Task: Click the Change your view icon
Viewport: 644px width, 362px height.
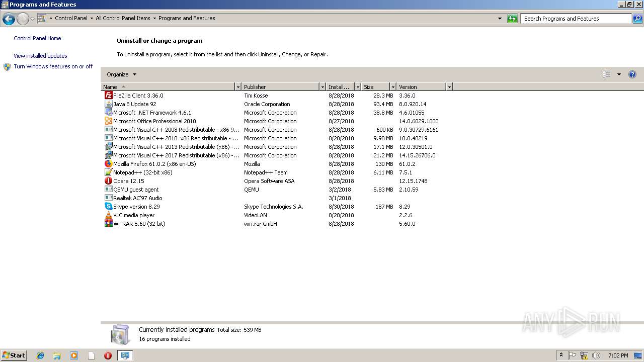Action: coord(607,74)
